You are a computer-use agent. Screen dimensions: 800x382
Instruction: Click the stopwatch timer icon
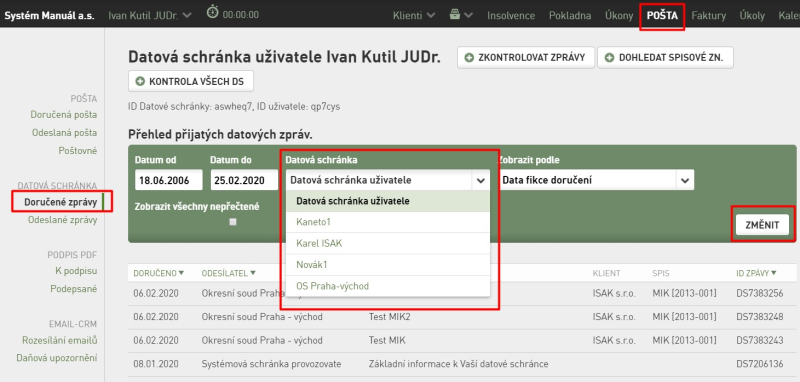pos(213,11)
